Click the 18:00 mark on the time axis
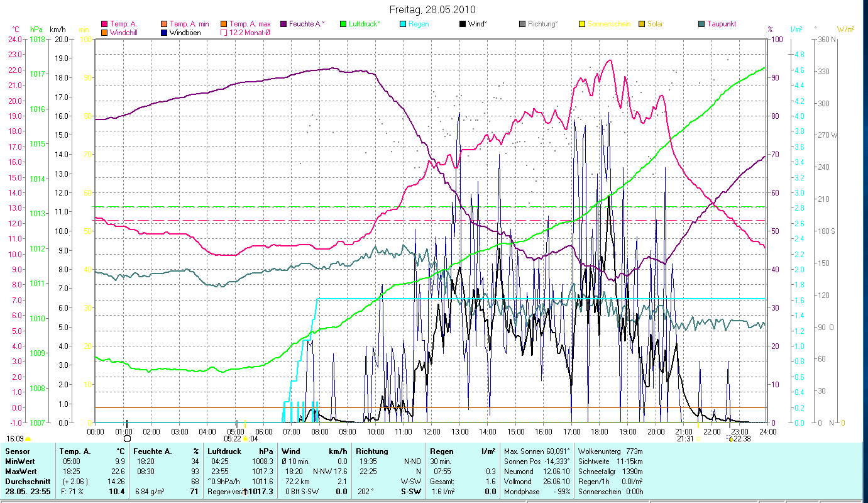The image size is (868, 503). 600,431
